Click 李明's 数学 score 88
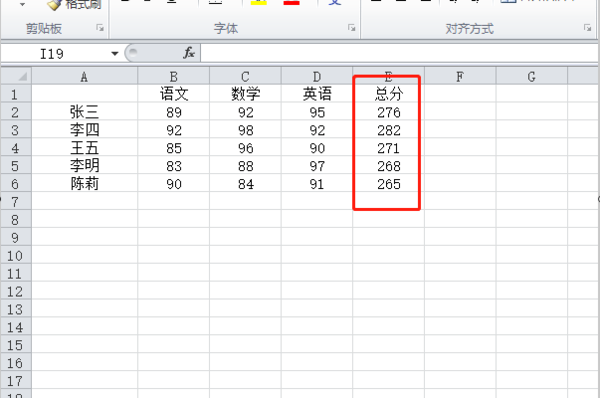Screen dimensions: 600x398 pos(245,165)
